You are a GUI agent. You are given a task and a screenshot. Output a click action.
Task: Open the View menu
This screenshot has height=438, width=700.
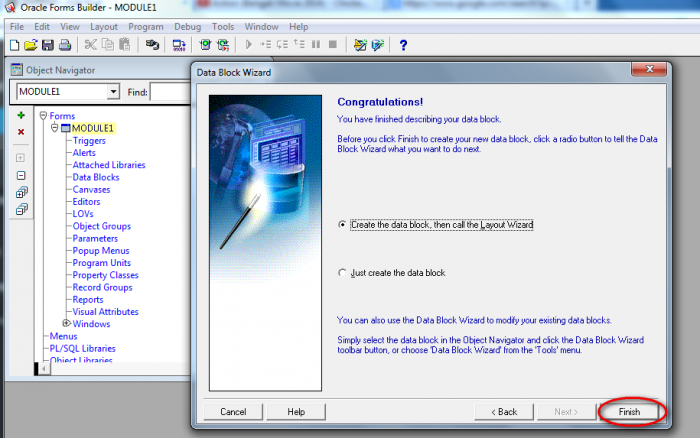70,27
